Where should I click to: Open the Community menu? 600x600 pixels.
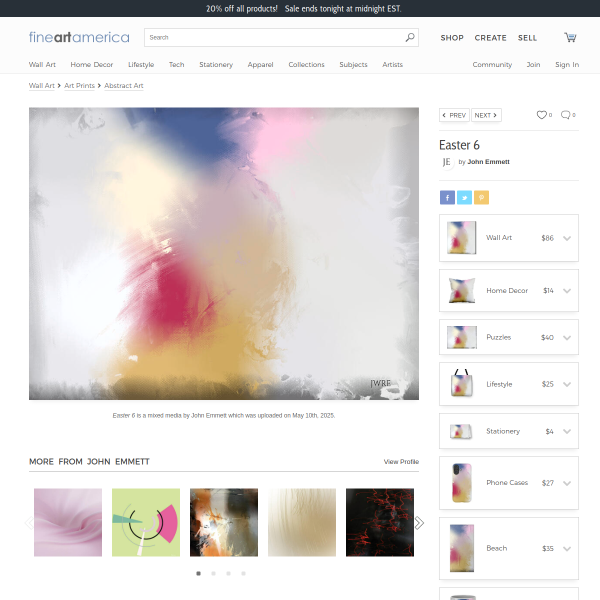pos(492,64)
